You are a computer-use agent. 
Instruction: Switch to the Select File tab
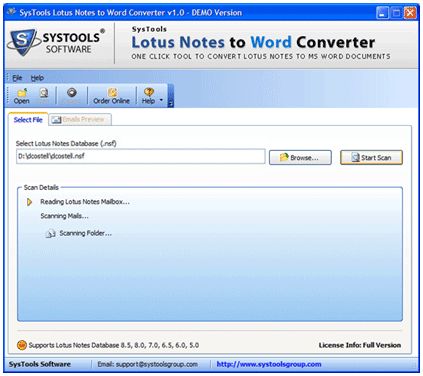click(28, 120)
